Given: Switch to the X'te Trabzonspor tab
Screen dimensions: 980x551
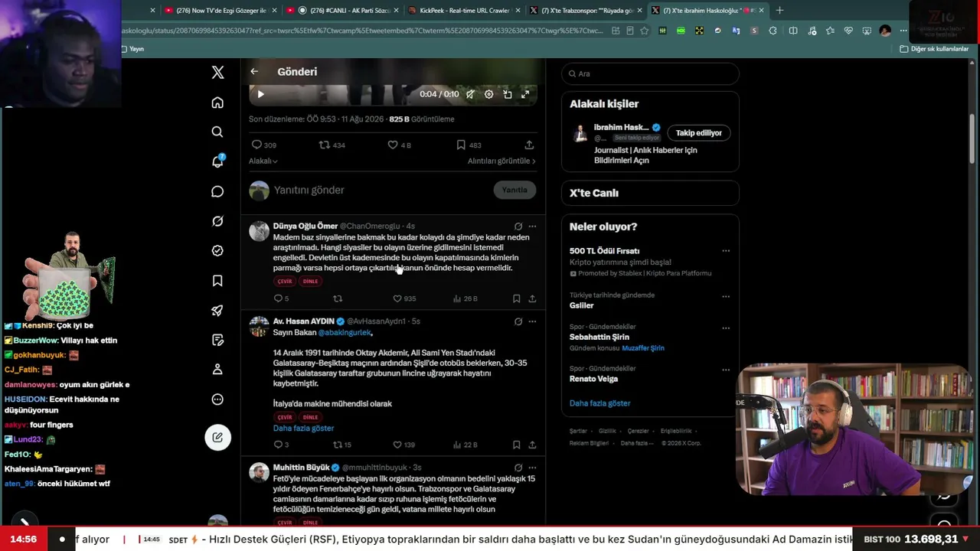Looking at the screenshot, I should 587,11.
